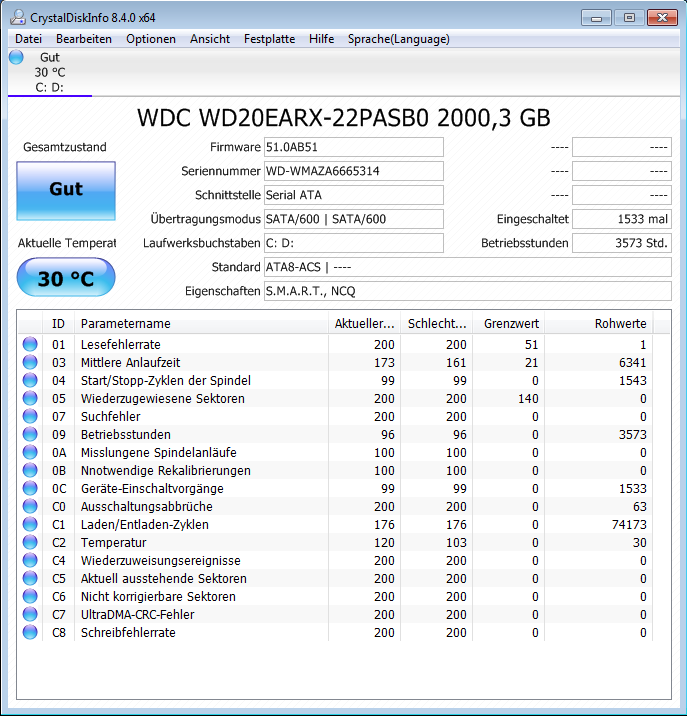Click status orb for Suchfehler row
687x716 pixels.
tap(30, 416)
